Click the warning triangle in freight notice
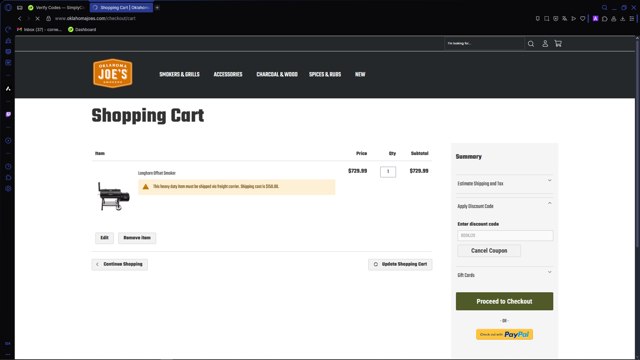The image size is (640, 360). tap(145, 187)
